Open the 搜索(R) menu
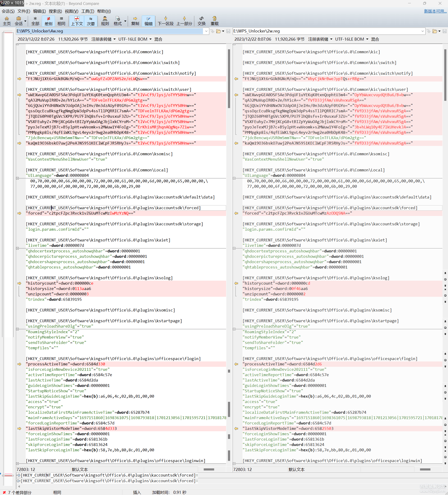Viewport: 448px width, 495px height. (x=55, y=11)
